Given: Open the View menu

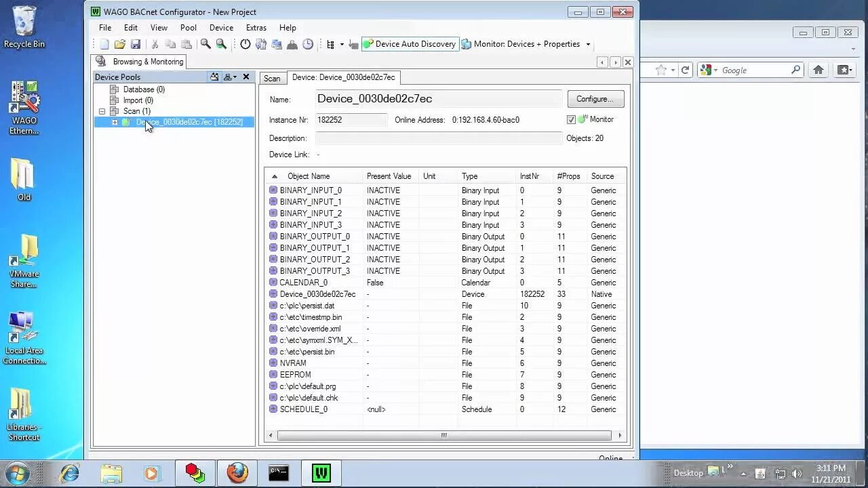Looking at the screenshot, I should (159, 28).
